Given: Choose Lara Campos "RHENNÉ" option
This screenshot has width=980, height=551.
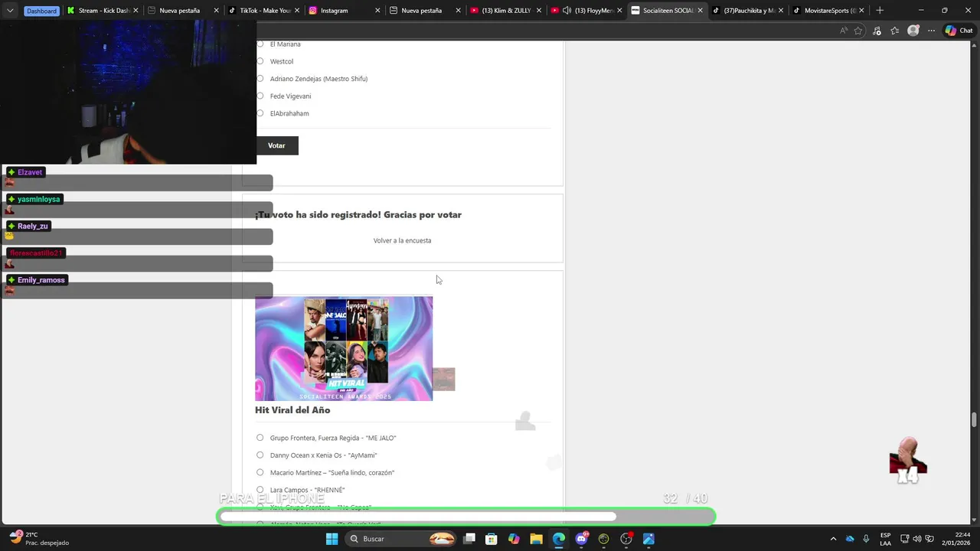Looking at the screenshot, I should point(260,490).
